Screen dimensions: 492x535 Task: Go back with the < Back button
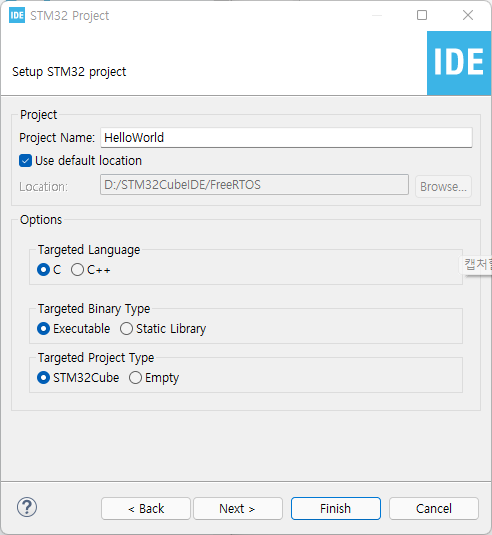click(x=146, y=508)
